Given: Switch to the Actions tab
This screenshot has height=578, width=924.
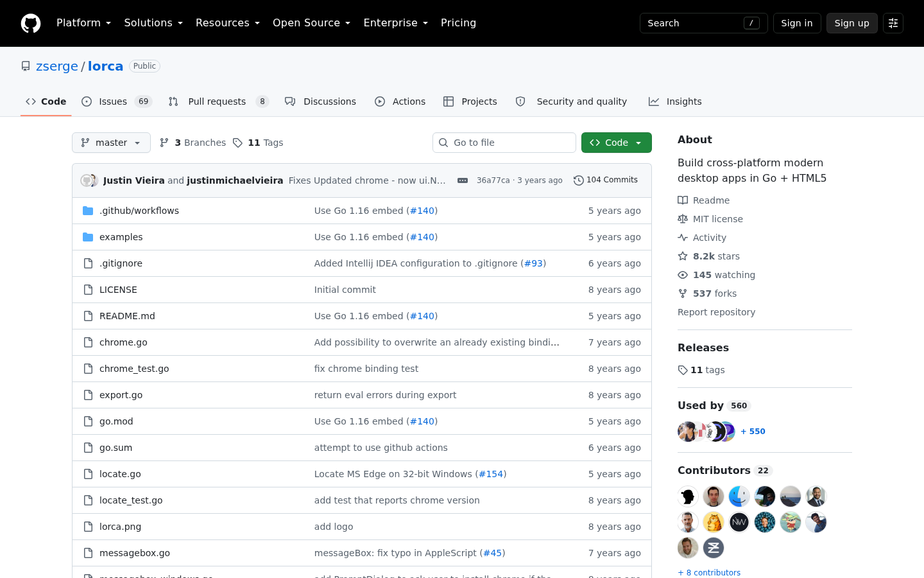Looking at the screenshot, I should click(400, 101).
